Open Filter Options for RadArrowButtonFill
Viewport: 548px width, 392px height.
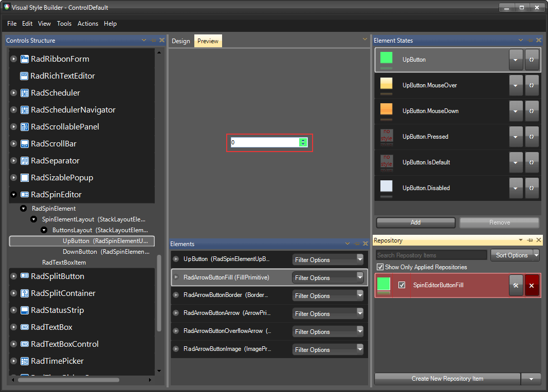tap(328, 278)
